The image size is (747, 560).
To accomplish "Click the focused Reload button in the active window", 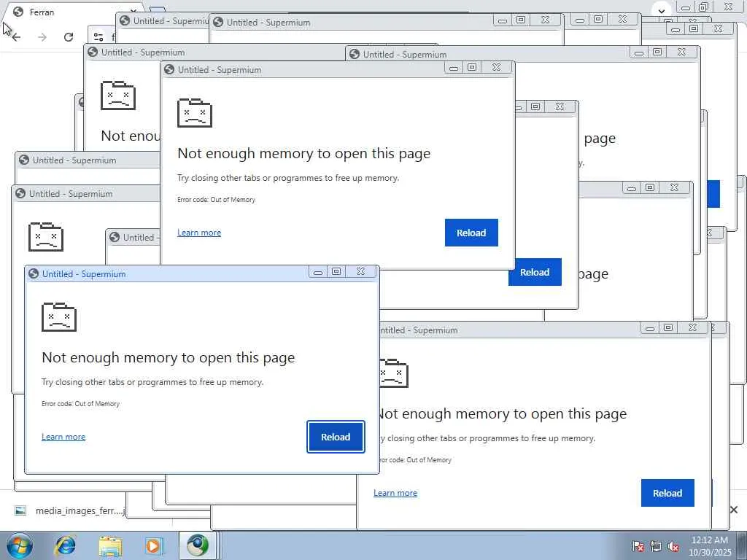I will click(336, 437).
